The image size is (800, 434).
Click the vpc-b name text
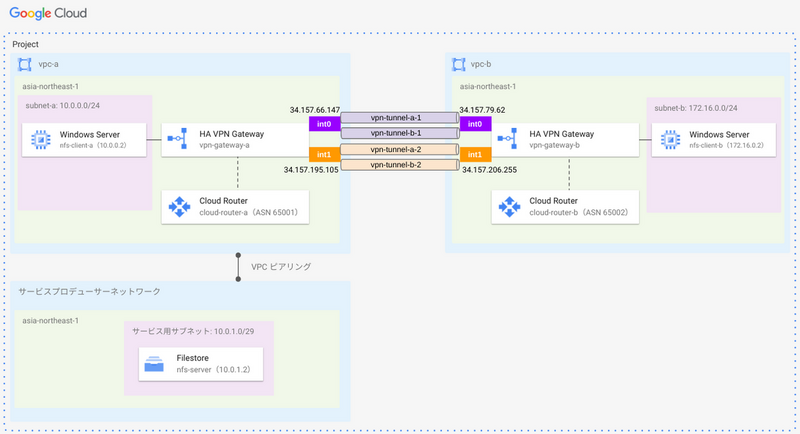point(481,64)
